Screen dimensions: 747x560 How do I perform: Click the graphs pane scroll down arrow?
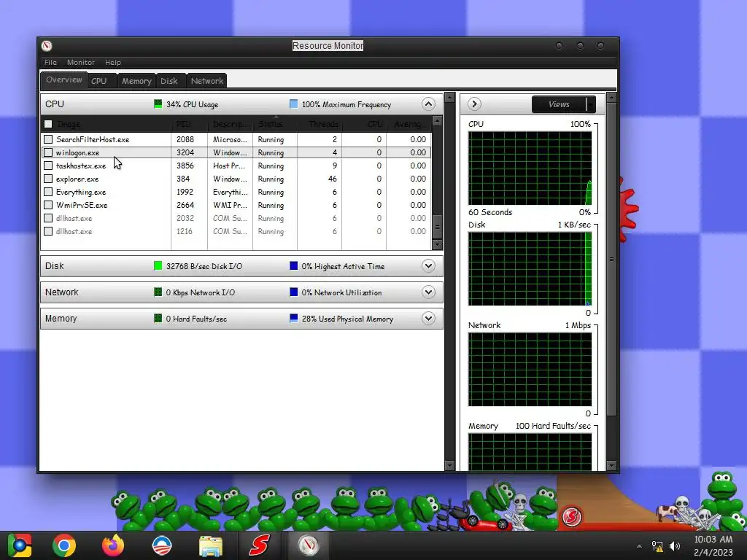[x=612, y=465]
